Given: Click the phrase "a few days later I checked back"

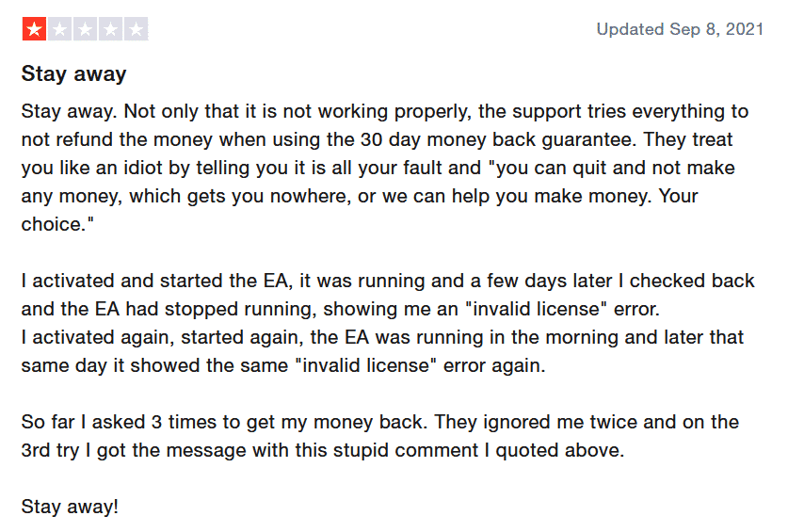Looking at the screenshot, I should pyautogui.click(x=612, y=281).
